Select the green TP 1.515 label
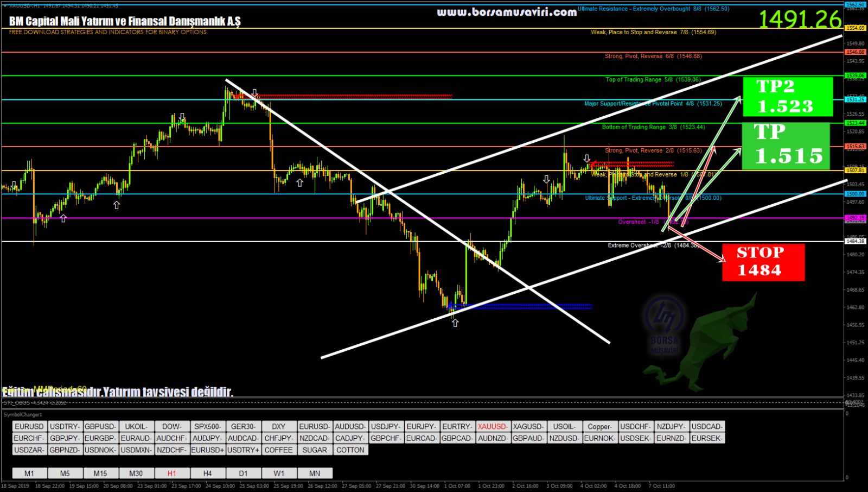This screenshot has height=492, width=868. (786, 146)
